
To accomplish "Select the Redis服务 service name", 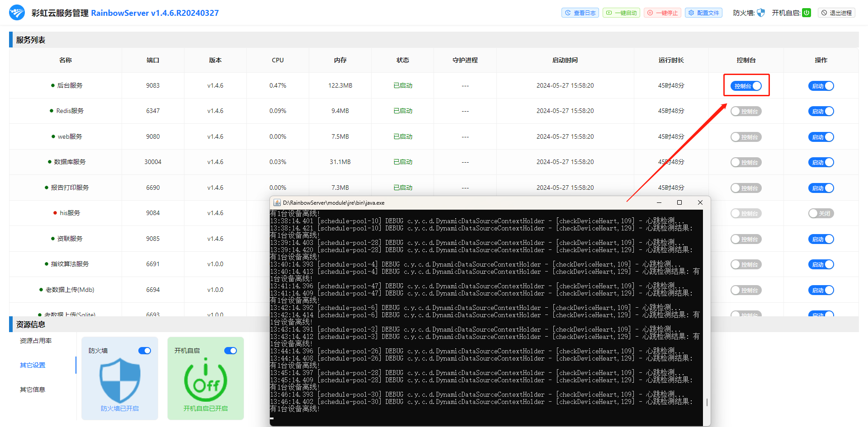I will (70, 111).
